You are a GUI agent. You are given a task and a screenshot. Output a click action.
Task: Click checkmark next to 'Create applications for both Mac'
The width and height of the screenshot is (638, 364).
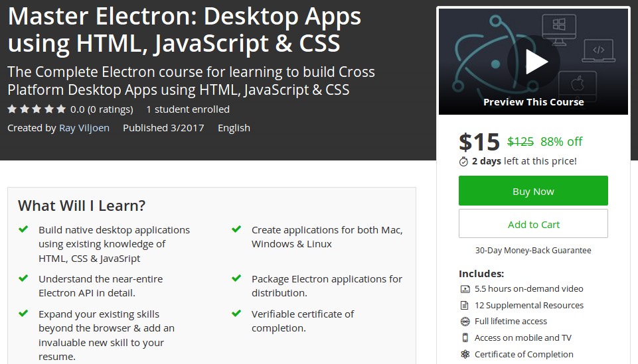[236, 229]
